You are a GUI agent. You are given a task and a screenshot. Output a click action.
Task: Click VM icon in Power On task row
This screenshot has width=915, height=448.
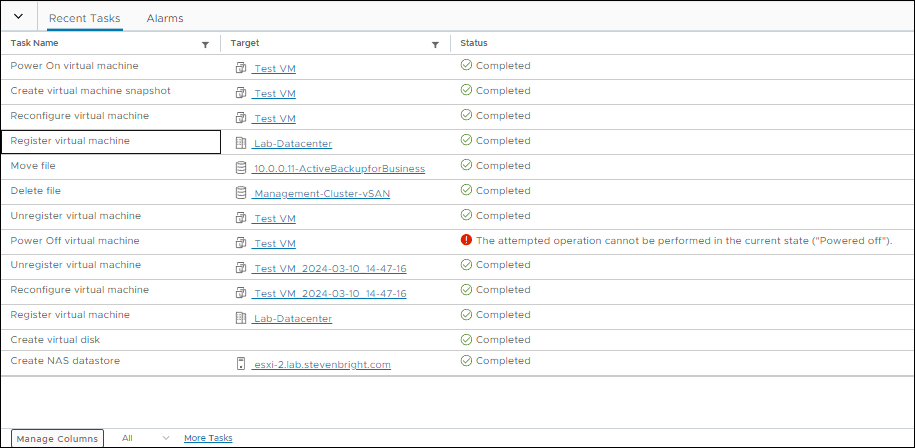point(240,68)
